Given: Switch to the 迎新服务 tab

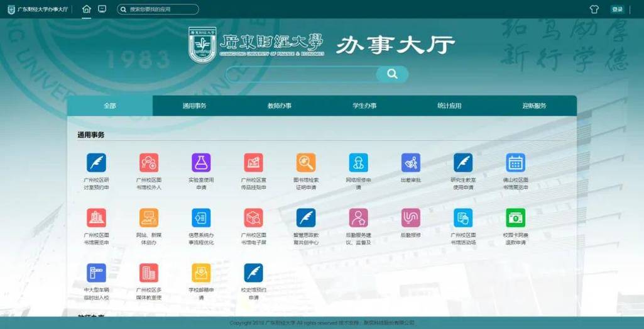Looking at the screenshot, I should (534, 106).
